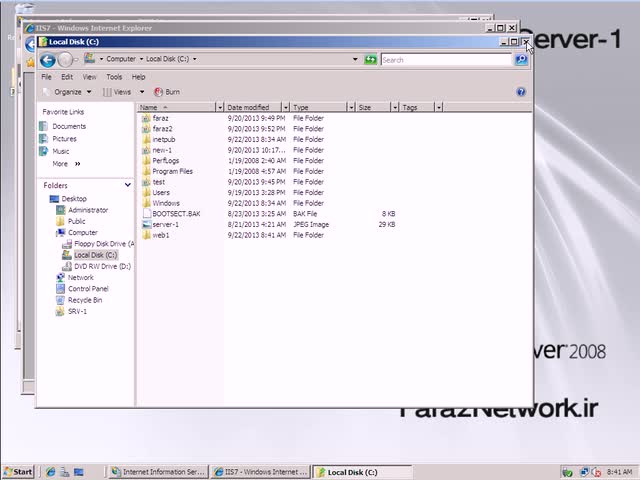Open the Date modified column dropdown

coord(286,107)
